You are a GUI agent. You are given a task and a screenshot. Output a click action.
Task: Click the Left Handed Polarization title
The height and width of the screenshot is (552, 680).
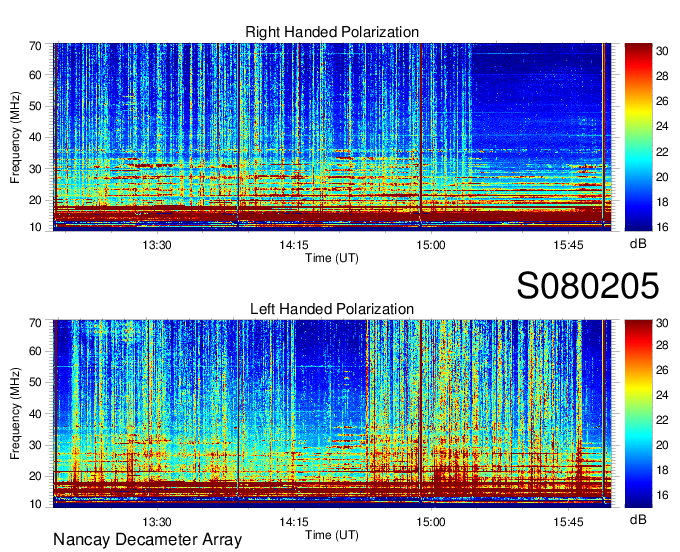(332, 309)
